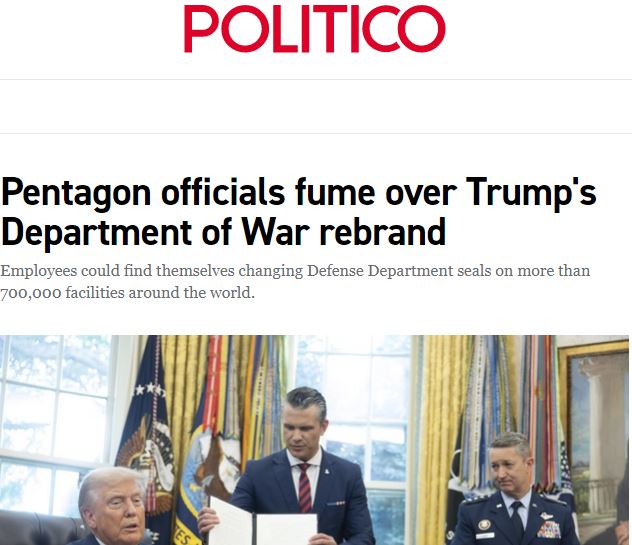Open the Pentagon officials fume headline
This screenshot has height=545, width=632.
(298, 212)
